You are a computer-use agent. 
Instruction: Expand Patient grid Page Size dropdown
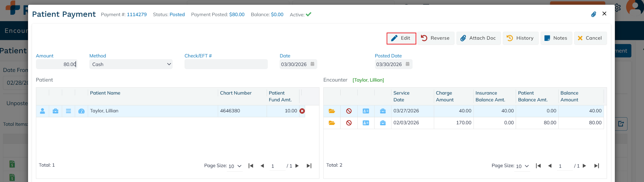(235, 166)
